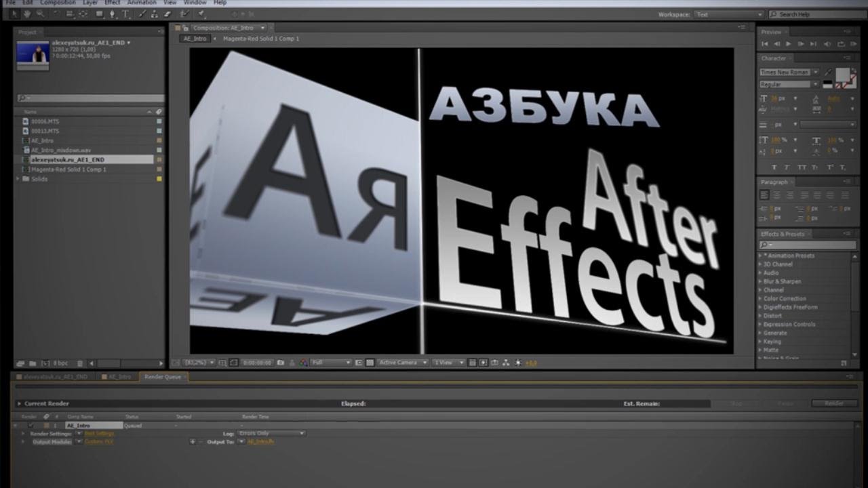The image size is (868, 488).
Task: Jump to last frame in Preview
Action: [x=813, y=44]
